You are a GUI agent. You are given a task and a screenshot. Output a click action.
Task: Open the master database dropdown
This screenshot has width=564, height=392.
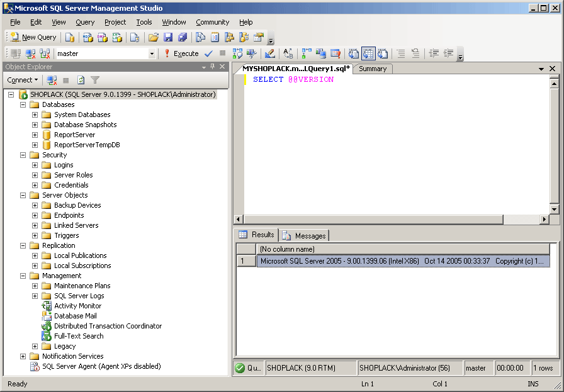point(152,53)
